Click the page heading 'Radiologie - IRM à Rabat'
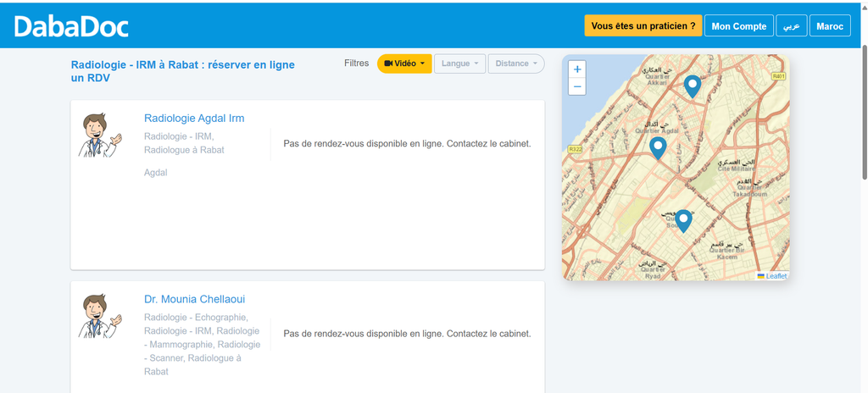 tap(183, 71)
